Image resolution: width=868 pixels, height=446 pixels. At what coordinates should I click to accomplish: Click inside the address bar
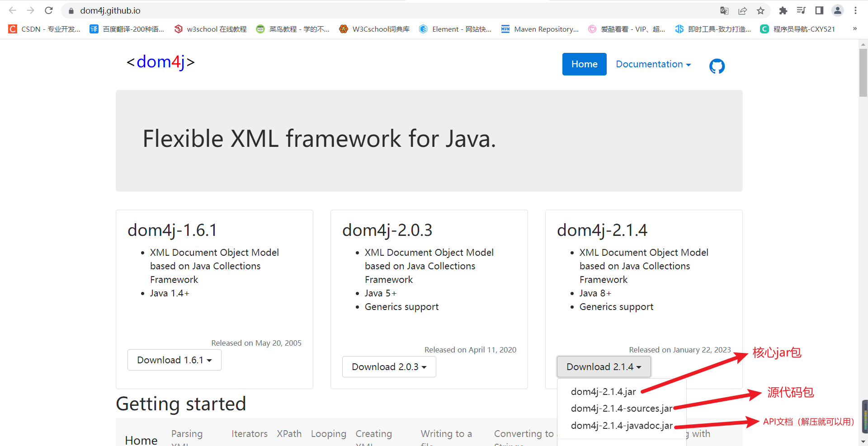181,10
